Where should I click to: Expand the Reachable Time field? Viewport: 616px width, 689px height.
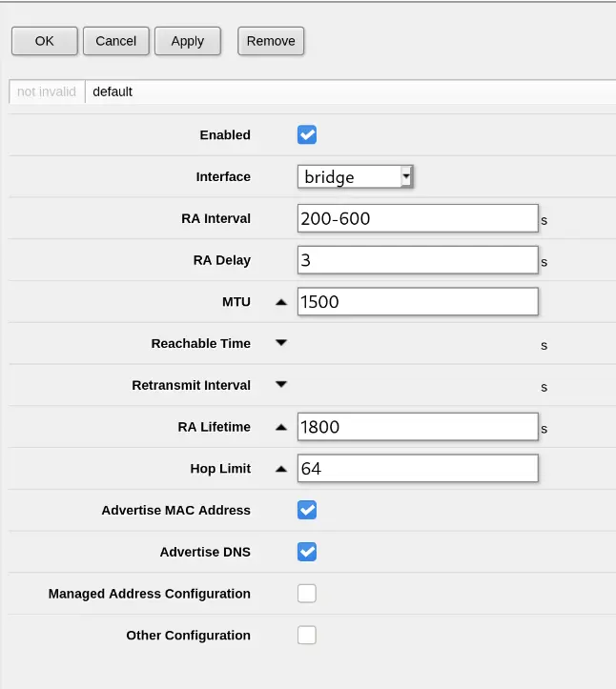[x=281, y=343]
